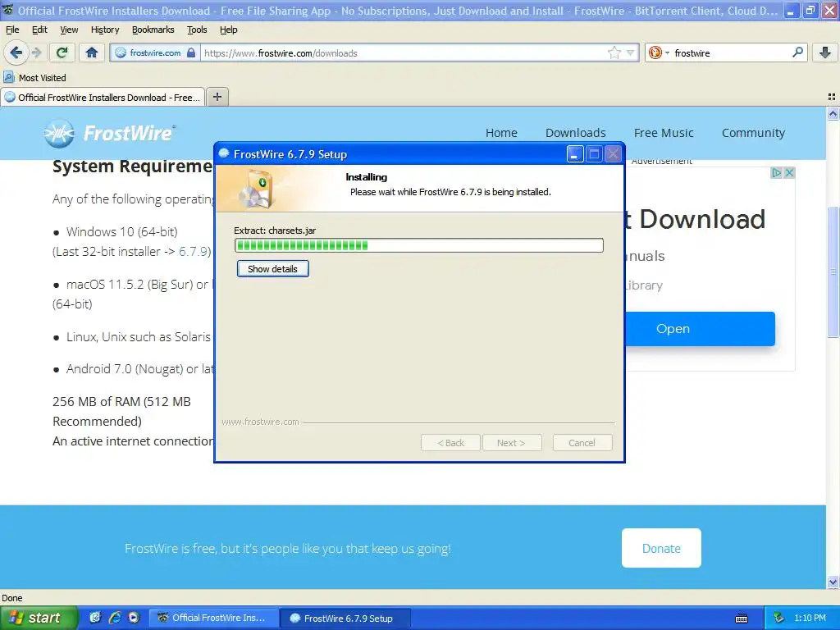The image size is (840, 630).
Task: Click the 1:10 PM taskbar clock
Action: tap(810, 618)
